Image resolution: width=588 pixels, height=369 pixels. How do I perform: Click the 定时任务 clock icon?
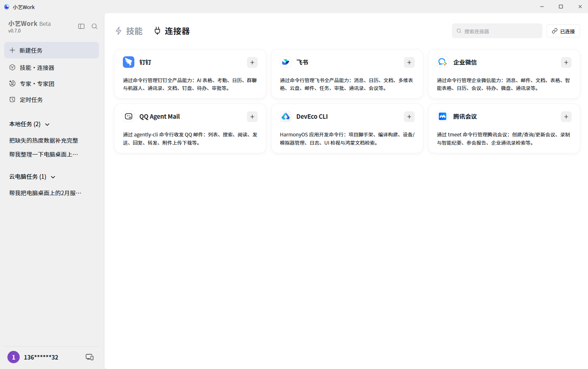pos(12,99)
